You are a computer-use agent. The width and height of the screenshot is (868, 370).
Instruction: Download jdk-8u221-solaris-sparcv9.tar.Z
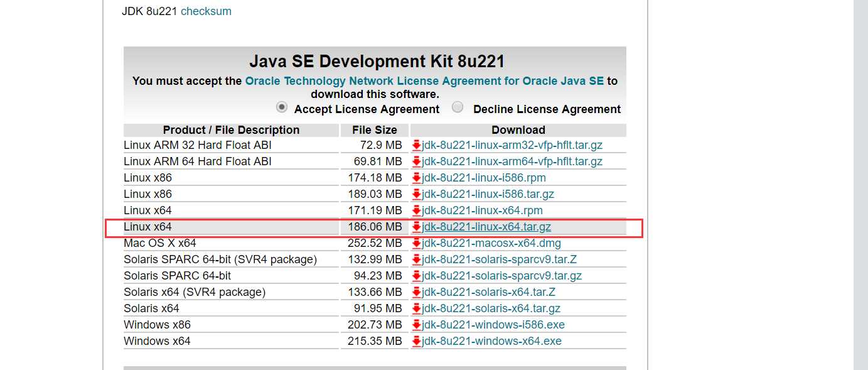pos(500,259)
